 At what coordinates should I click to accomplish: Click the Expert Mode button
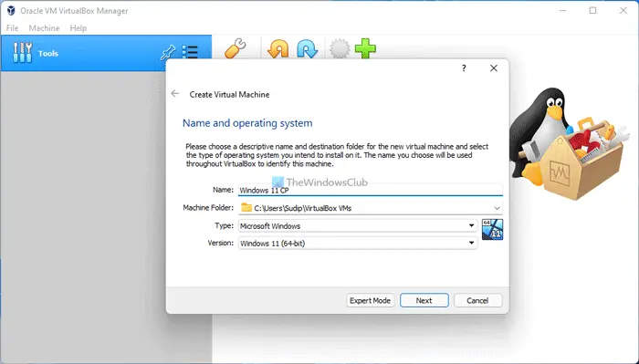click(370, 300)
